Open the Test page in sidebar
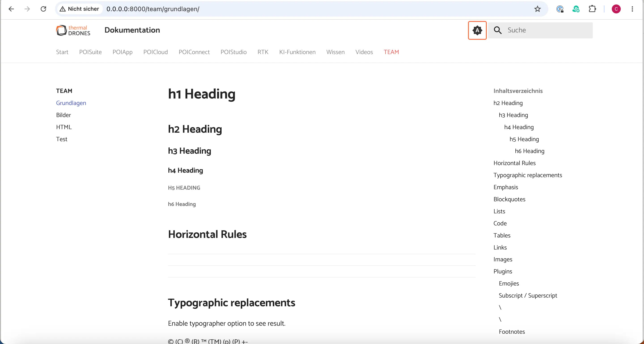Image resolution: width=644 pixels, height=344 pixels. [61, 139]
